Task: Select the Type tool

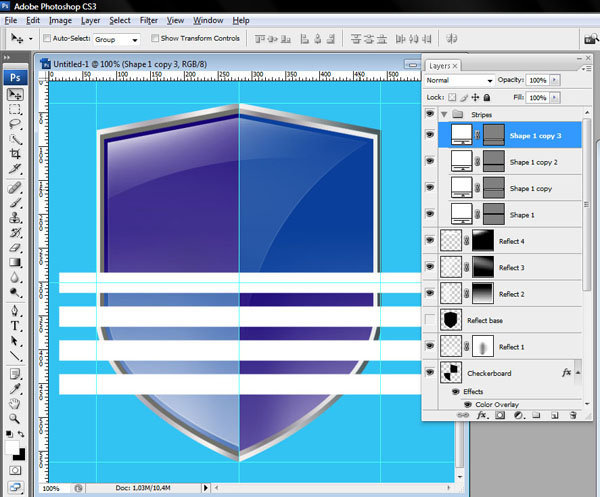Action: pos(15,326)
